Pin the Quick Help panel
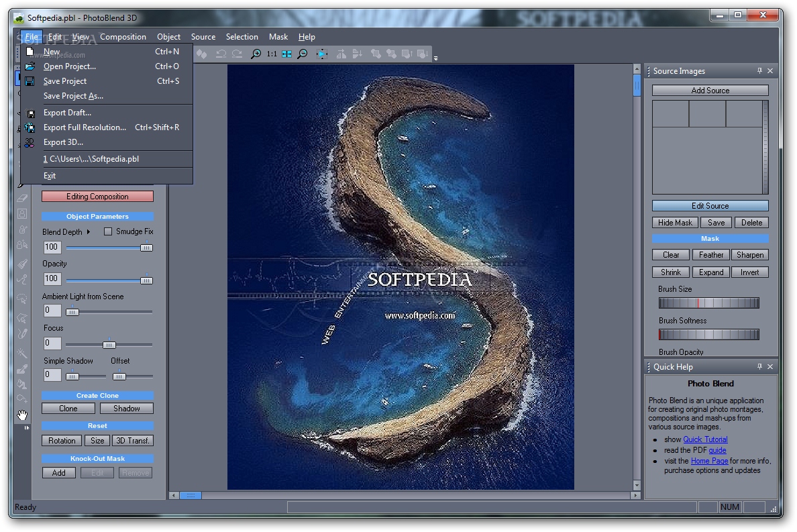 click(759, 366)
